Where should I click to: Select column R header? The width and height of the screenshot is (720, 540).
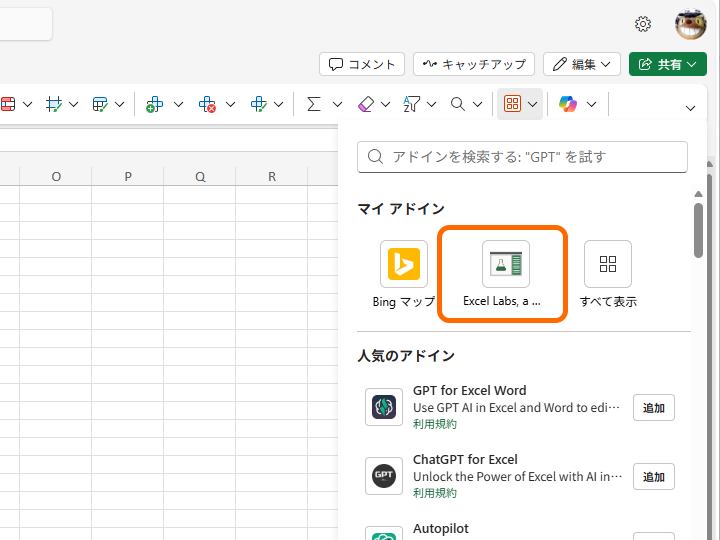click(272, 177)
